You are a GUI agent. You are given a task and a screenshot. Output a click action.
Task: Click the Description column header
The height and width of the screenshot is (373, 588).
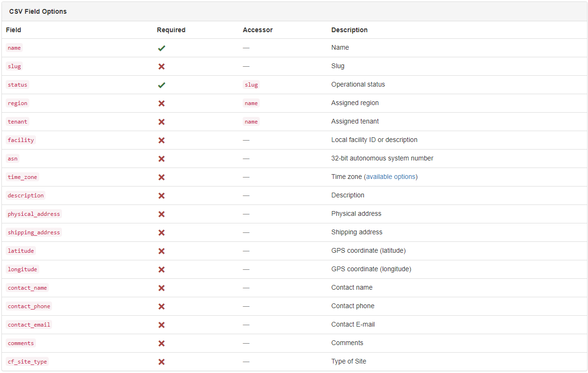pyautogui.click(x=349, y=30)
